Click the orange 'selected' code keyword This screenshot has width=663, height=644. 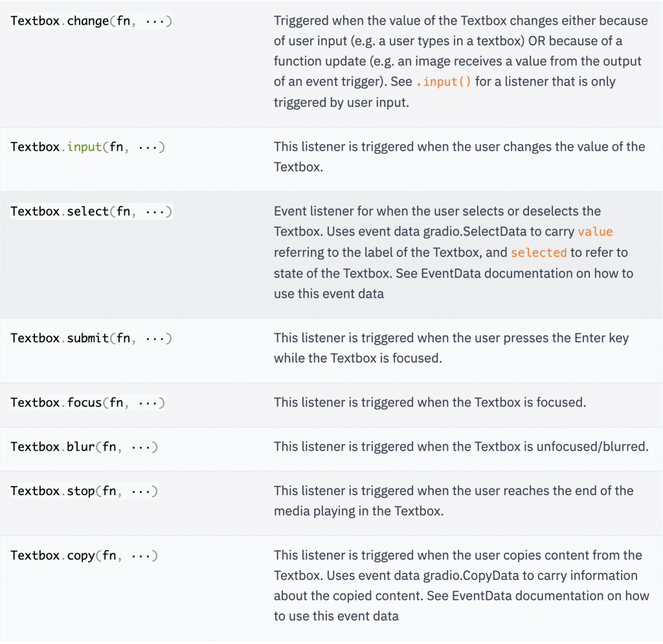tap(539, 252)
